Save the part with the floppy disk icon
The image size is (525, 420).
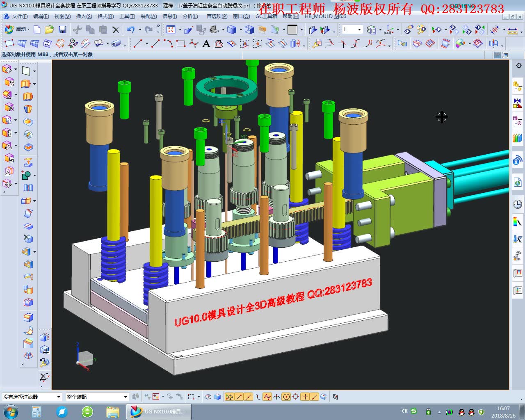click(62, 30)
